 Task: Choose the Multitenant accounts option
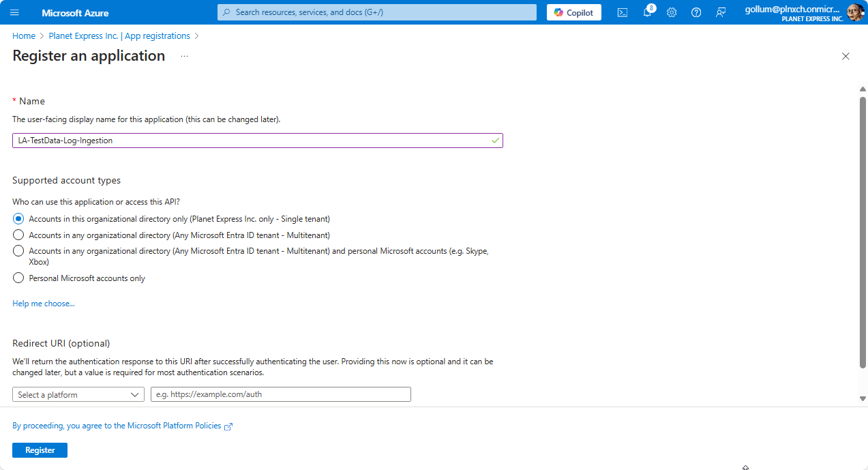click(18, 234)
